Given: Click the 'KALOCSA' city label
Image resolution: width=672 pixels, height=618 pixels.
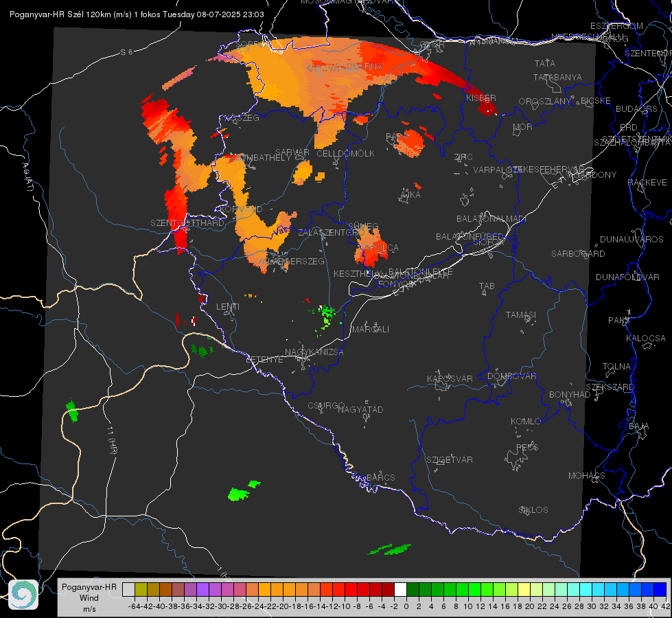Looking at the screenshot, I should [646, 339].
